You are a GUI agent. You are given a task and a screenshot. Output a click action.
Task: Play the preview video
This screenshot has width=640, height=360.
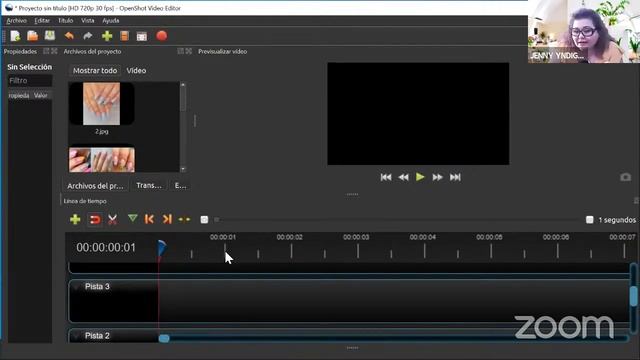click(420, 177)
